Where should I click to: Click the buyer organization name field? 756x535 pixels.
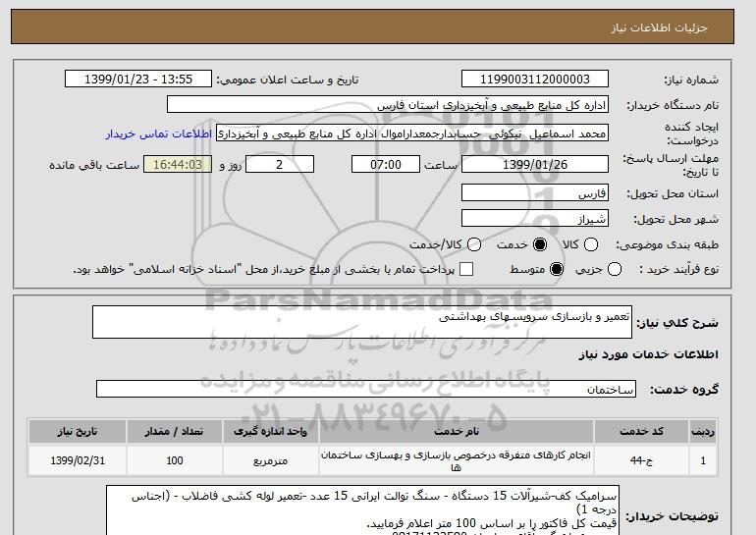388,105
